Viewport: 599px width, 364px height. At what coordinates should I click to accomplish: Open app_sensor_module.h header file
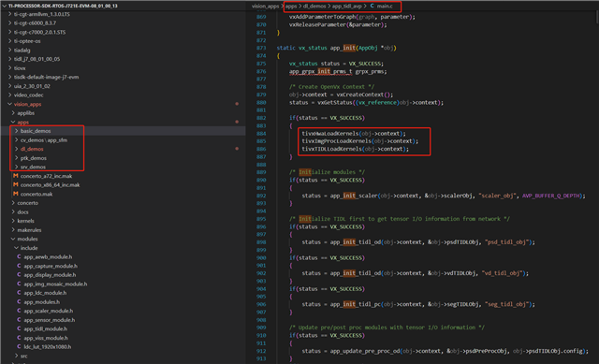click(x=50, y=320)
